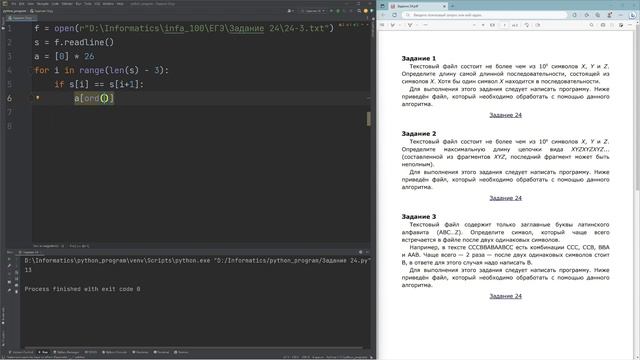
Task: Toggle soft-wrap in Run console
Action: click(x=16, y=272)
